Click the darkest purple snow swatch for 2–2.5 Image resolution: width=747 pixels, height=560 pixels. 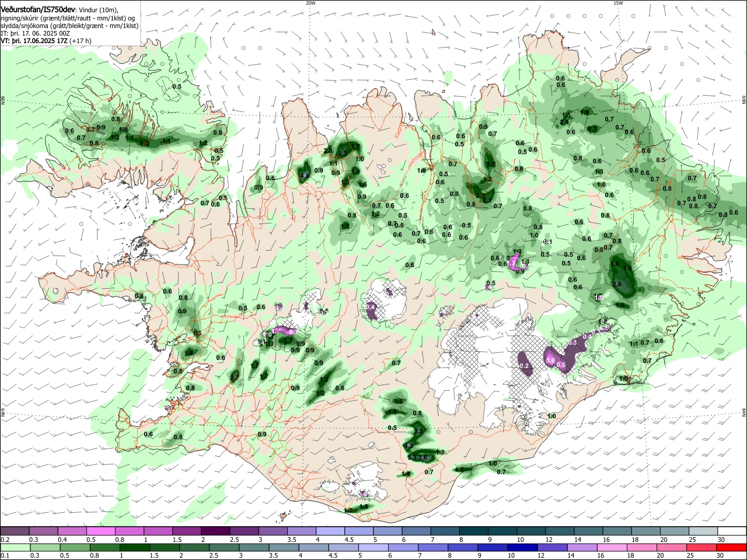[x=215, y=531]
